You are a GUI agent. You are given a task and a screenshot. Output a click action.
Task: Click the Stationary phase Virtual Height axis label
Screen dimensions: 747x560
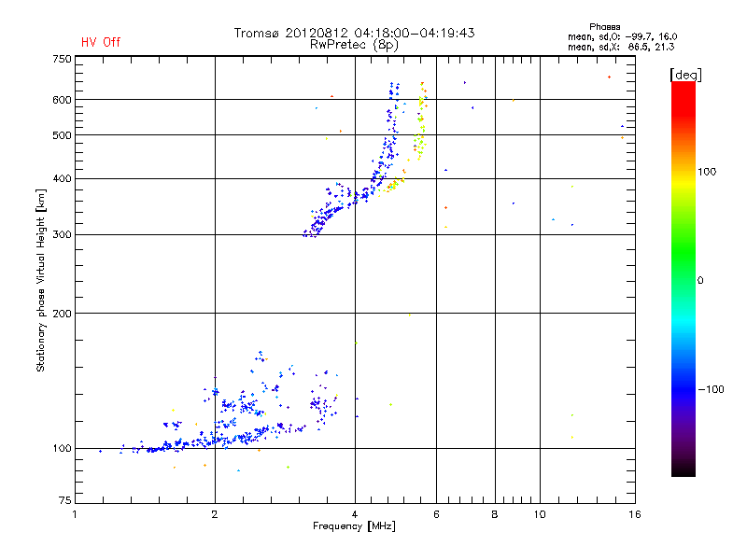pyautogui.click(x=41, y=280)
